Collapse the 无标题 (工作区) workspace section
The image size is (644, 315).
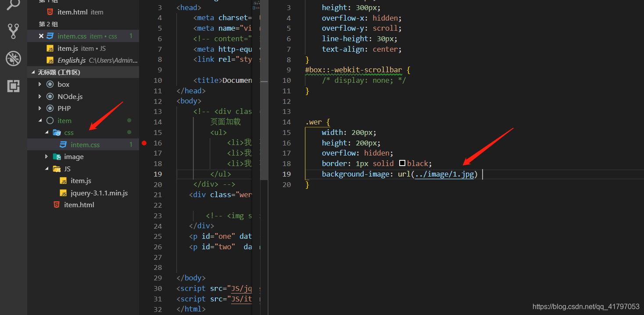(83, 72)
